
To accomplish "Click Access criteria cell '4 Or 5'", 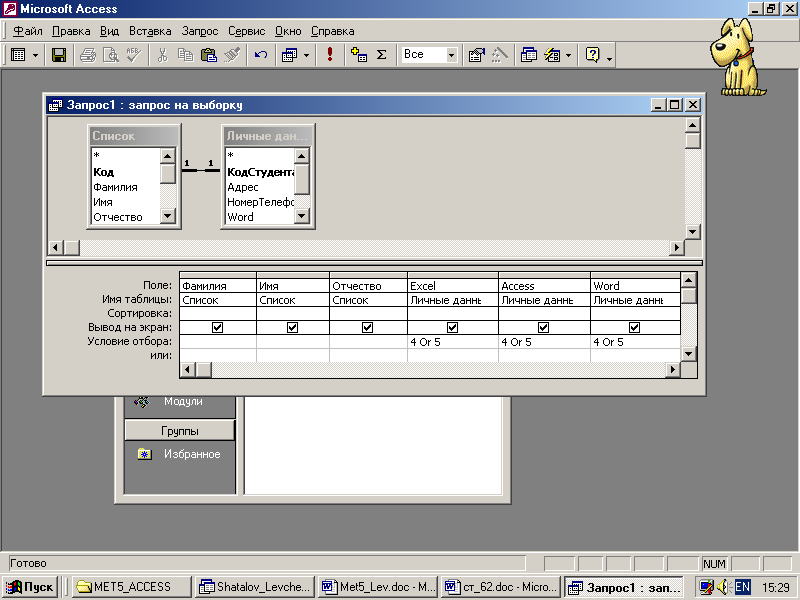I will (x=544, y=342).
